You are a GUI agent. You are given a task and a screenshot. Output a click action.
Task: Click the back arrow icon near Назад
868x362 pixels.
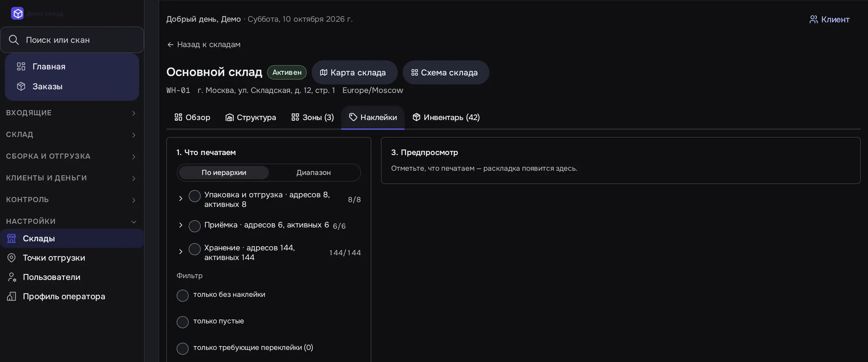click(x=170, y=45)
